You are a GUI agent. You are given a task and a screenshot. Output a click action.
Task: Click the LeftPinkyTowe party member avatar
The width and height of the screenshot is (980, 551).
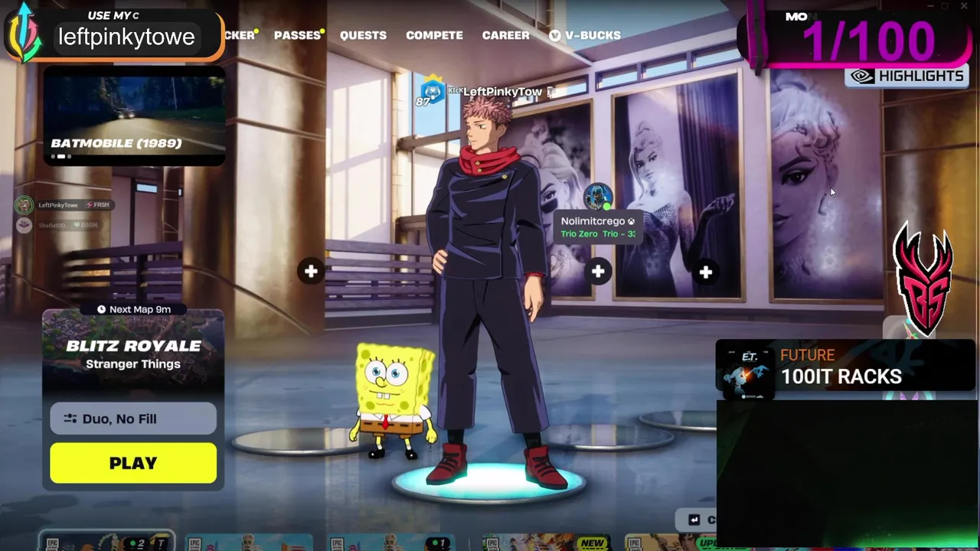click(x=24, y=205)
